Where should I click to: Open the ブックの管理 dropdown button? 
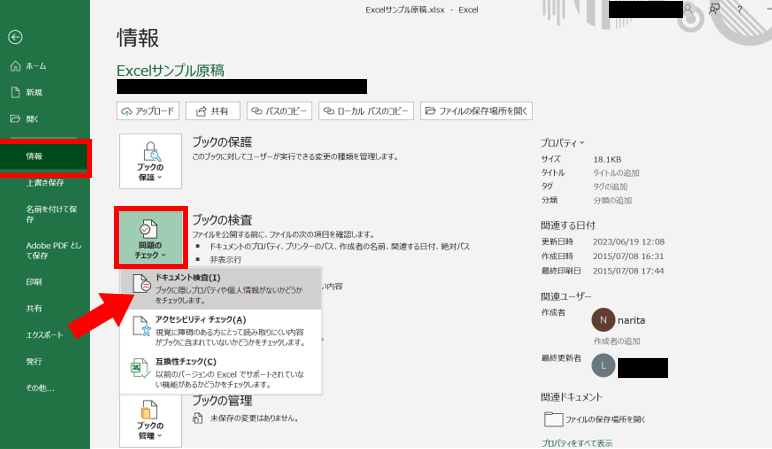pyautogui.click(x=150, y=421)
